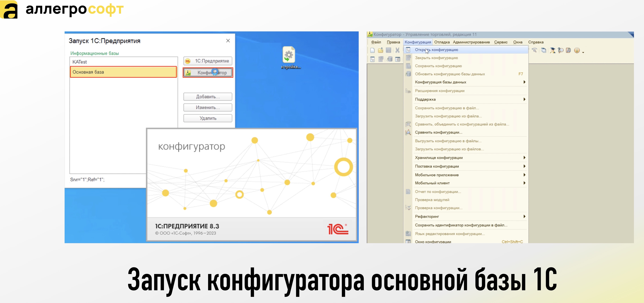
Task: Expand Поставка конфигурации submenu arrow
Action: tap(524, 166)
